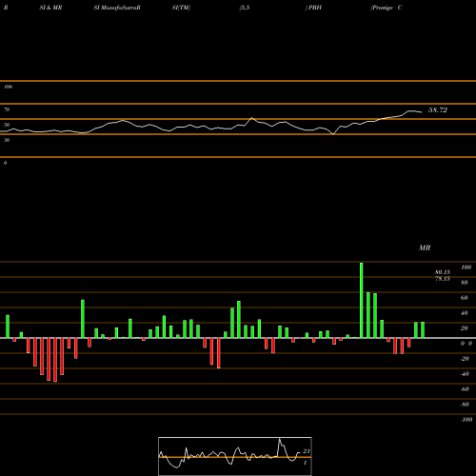Click the RSI axis label 30

tap(7, 140)
